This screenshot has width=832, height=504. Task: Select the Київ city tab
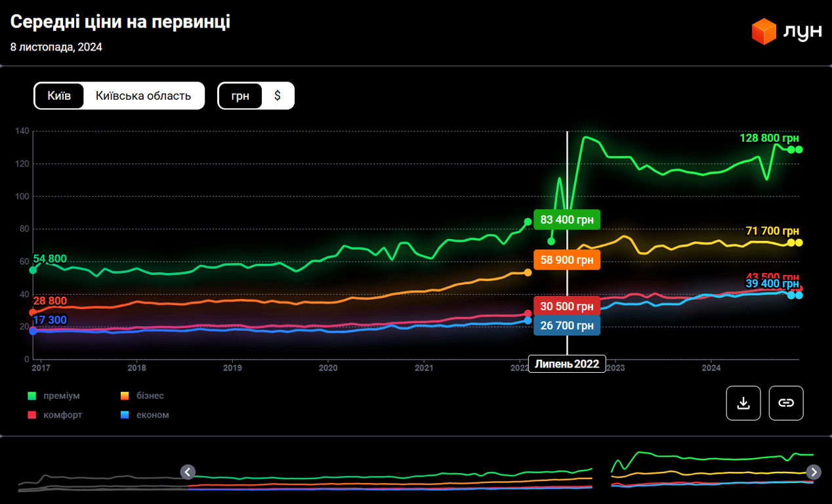(x=59, y=96)
